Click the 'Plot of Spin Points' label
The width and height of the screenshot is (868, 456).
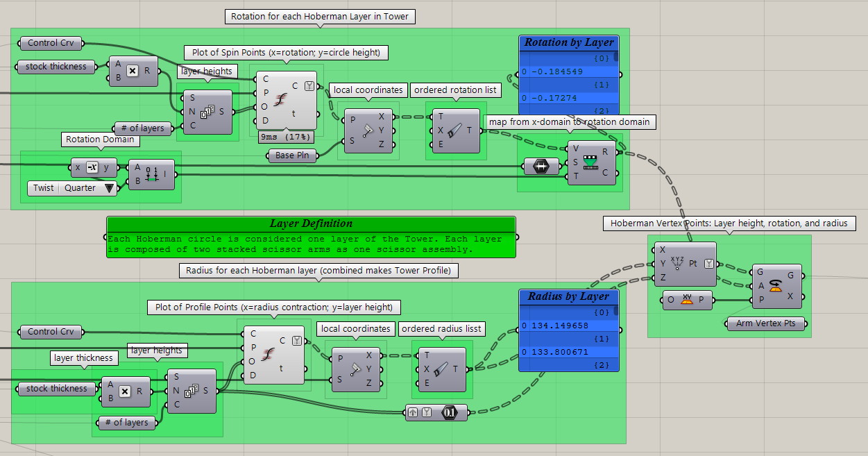coord(286,53)
